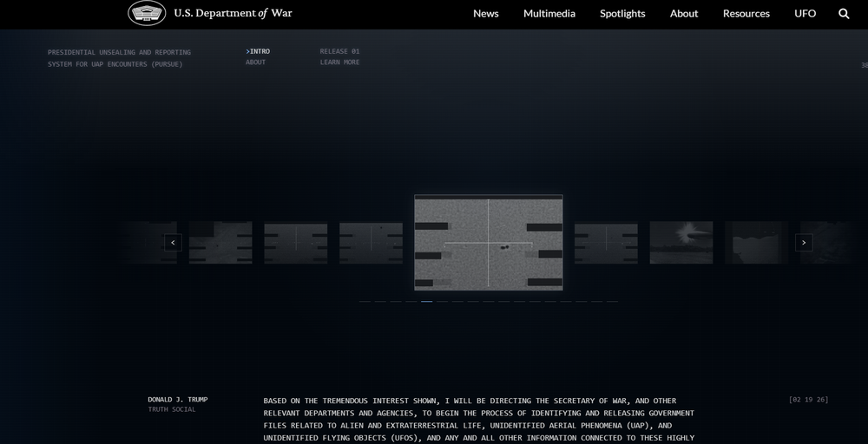The image size is (868, 444).
Task: Click the TRUTH SOCIAL source label
Action: [x=172, y=409]
